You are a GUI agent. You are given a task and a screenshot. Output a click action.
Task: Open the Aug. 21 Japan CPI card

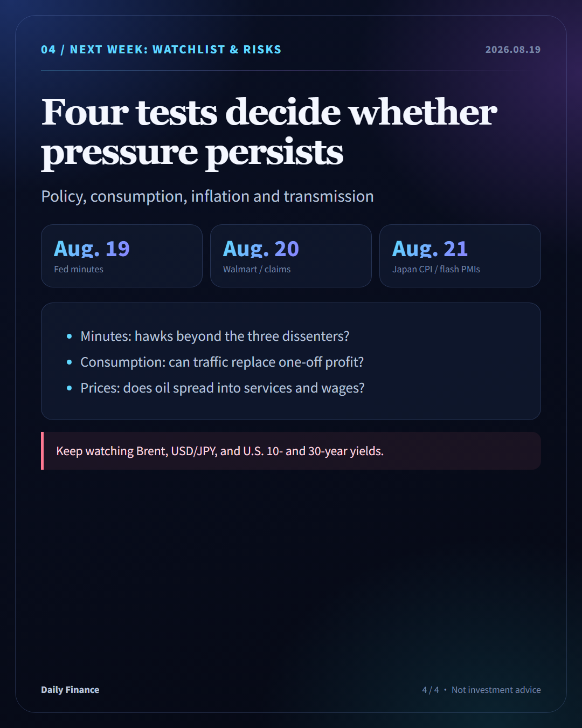point(460,256)
